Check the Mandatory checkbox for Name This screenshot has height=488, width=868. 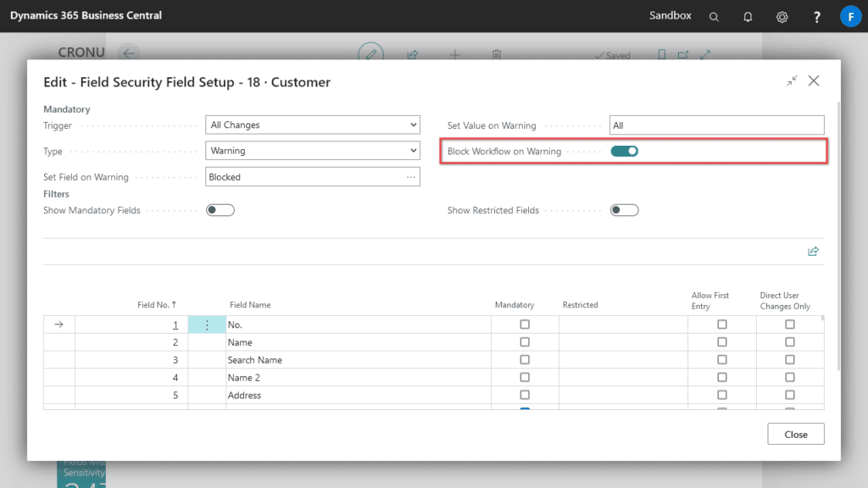click(x=523, y=342)
